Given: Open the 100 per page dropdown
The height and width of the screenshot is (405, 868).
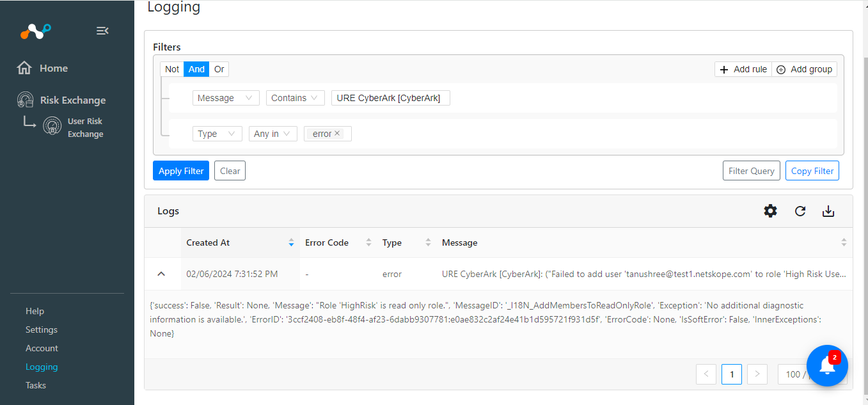Looking at the screenshot, I should [793, 374].
